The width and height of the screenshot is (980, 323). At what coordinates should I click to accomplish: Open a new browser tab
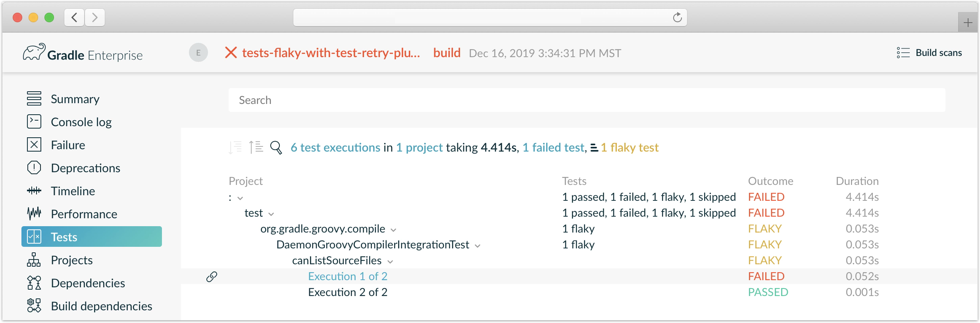pos(968,23)
